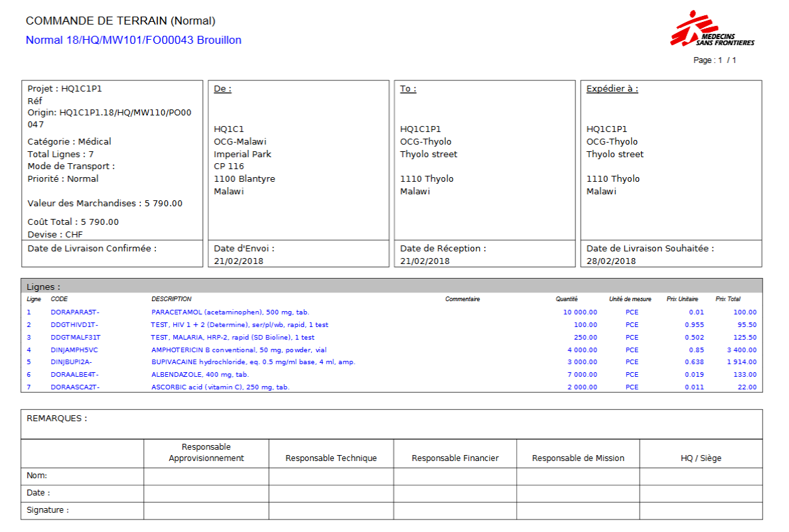Click the PARACETAMOL 500 mg description
789x532 pixels.
[230, 312]
